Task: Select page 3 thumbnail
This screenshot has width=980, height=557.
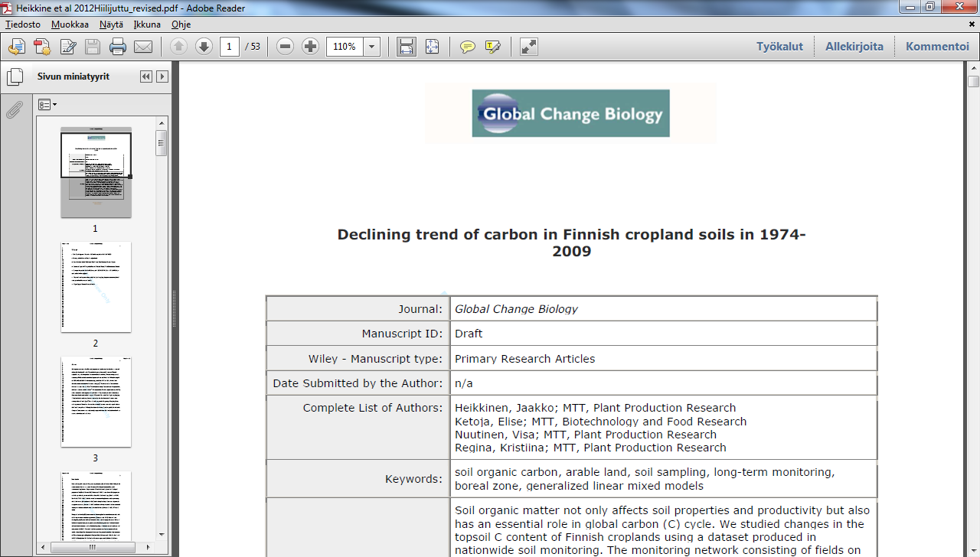Action: [x=96, y=402]
